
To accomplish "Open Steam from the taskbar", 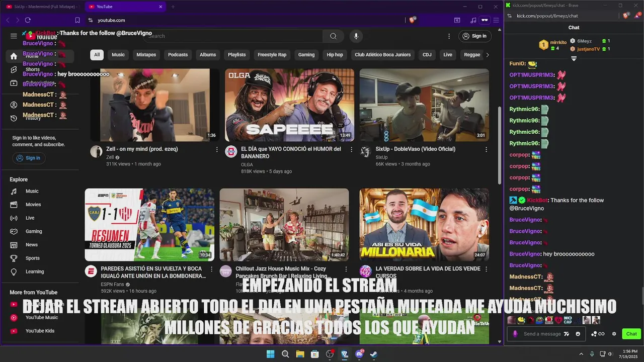I will tap(374, 354).
